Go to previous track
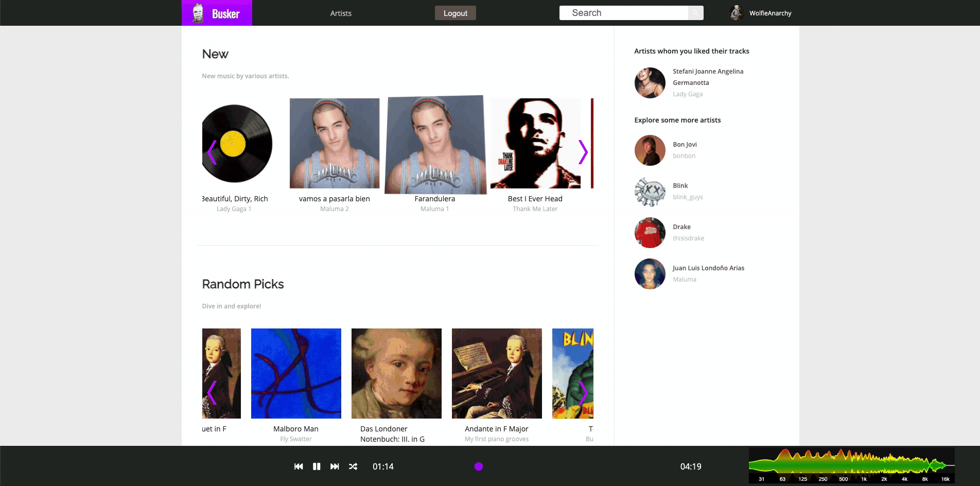 (299, 466)
